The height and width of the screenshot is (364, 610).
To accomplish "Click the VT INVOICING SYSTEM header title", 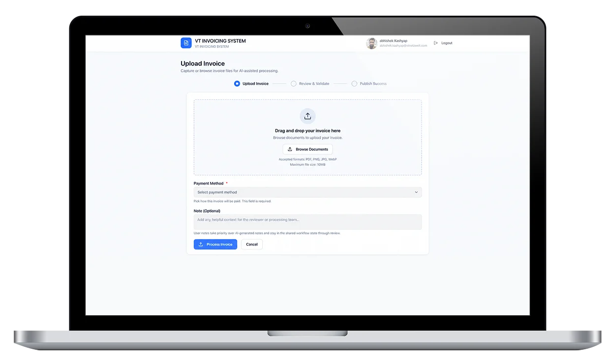I will pos(220,41).
